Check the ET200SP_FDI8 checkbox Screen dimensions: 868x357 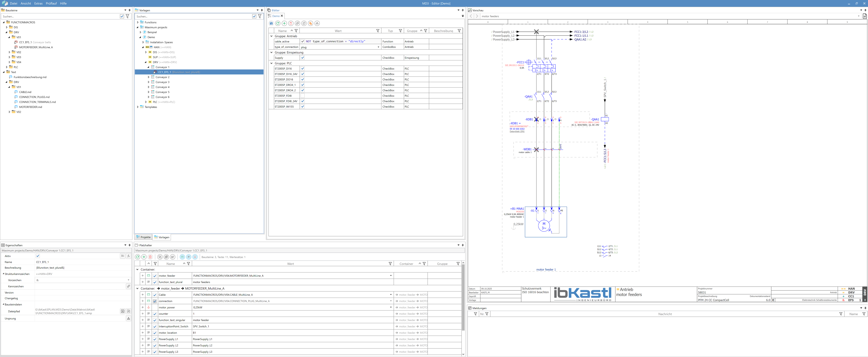tap(303, 96)
